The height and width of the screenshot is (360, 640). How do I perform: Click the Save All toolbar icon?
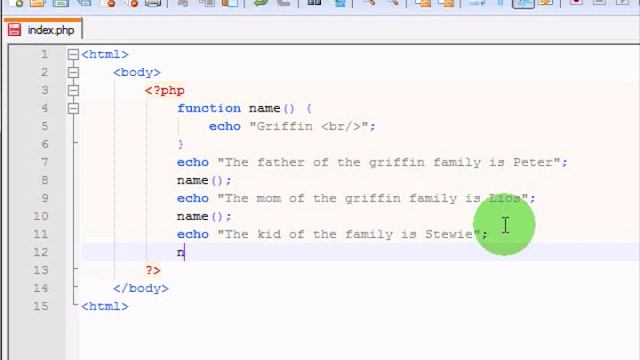84,3
